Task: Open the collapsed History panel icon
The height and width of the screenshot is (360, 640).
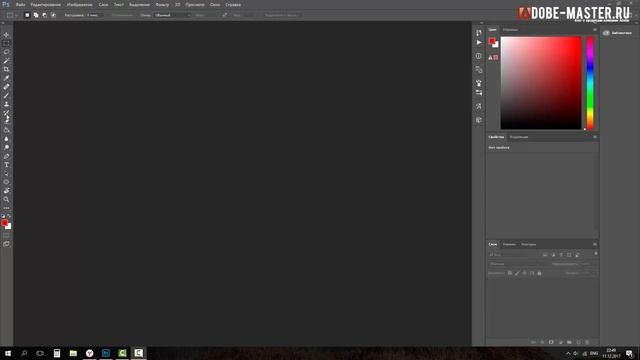Action: coord(479,33)
